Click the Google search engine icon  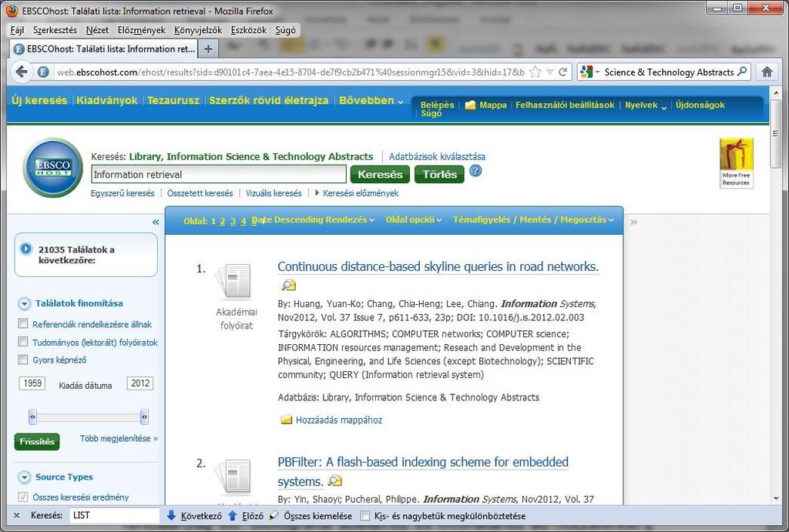(x=586, y=72)
